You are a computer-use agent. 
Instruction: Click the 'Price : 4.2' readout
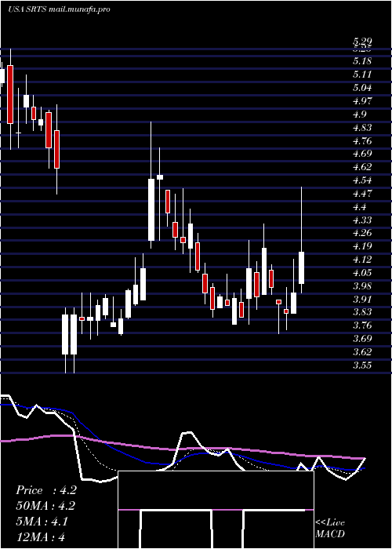(46, 490)
